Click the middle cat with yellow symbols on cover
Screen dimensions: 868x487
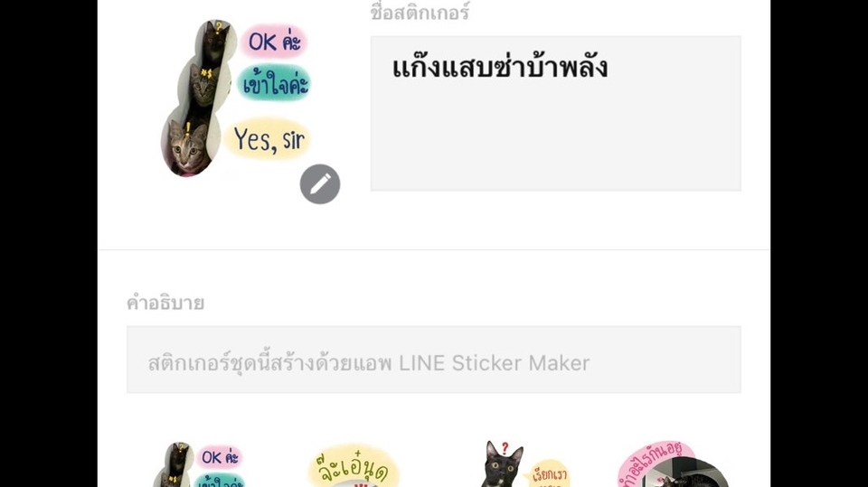[x=203, y=84]
